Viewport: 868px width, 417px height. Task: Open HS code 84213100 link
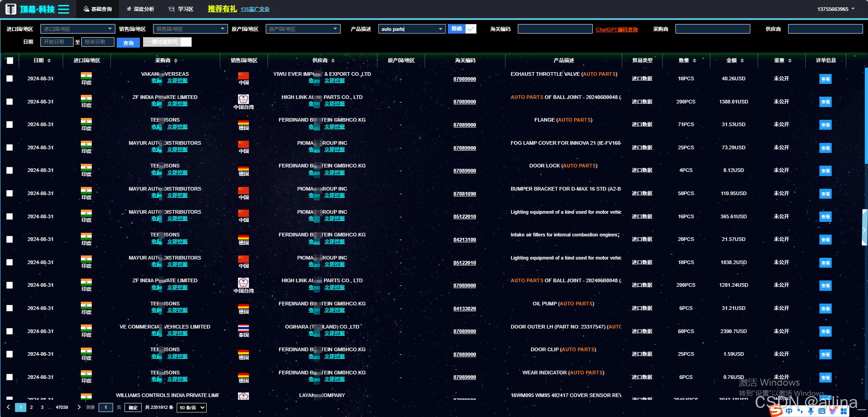point(465,240)
